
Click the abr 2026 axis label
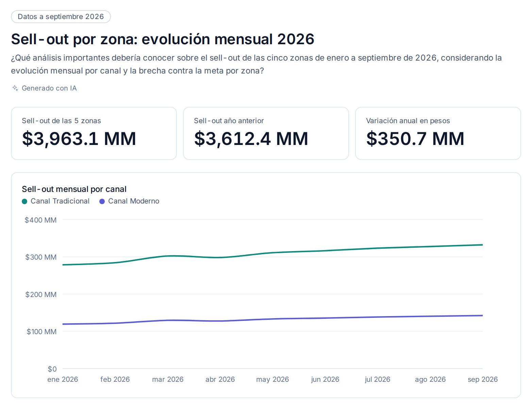click(x=220, y=379)
